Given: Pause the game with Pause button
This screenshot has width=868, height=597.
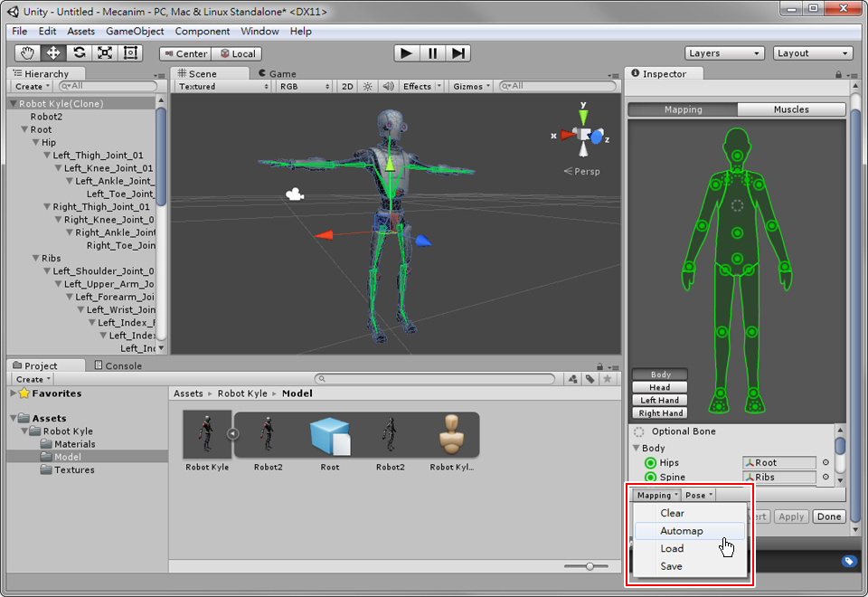Looking at the screenshot, I should [432, 53].
